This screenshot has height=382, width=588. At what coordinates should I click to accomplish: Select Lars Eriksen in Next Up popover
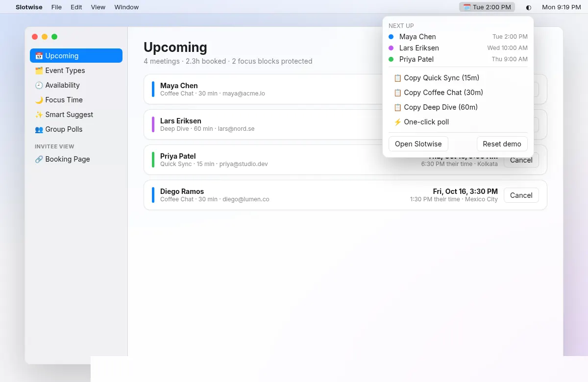click(458, 48)
